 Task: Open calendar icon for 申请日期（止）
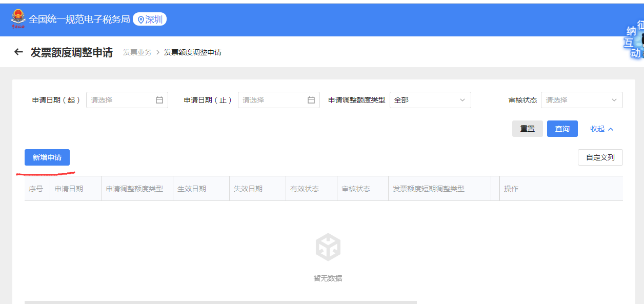coord(311,100)
